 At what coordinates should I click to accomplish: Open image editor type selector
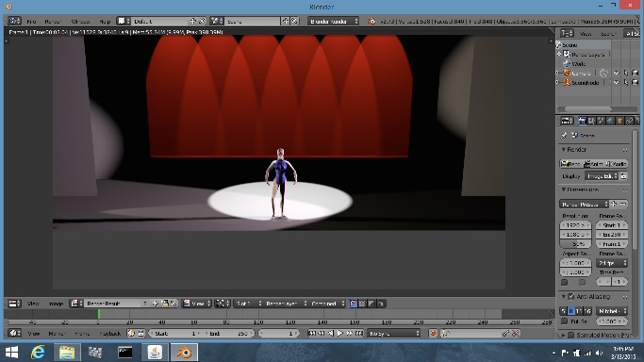pyautogui.click(x=15, y=304)
